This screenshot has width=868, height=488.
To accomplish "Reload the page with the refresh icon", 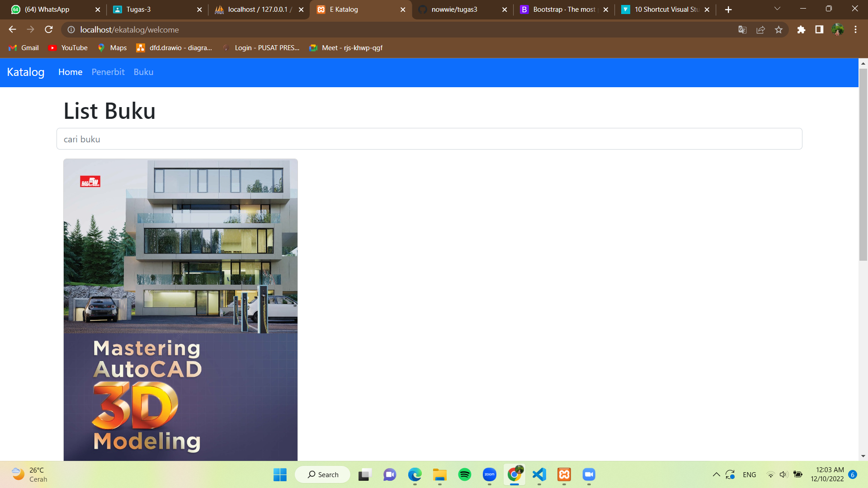I will [x=49, y=29].
